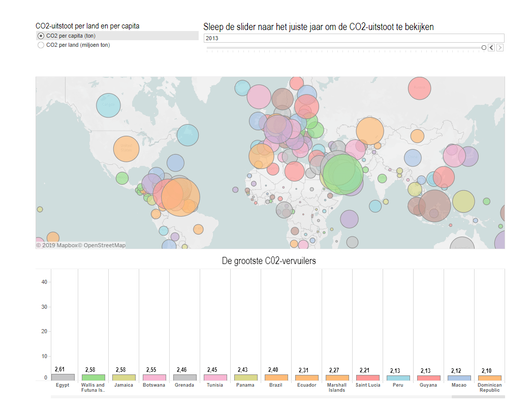This screenshot has height=409, width=532.
Task: Select CO2 per land (miljoen ton) option
Action: point(41,45)
